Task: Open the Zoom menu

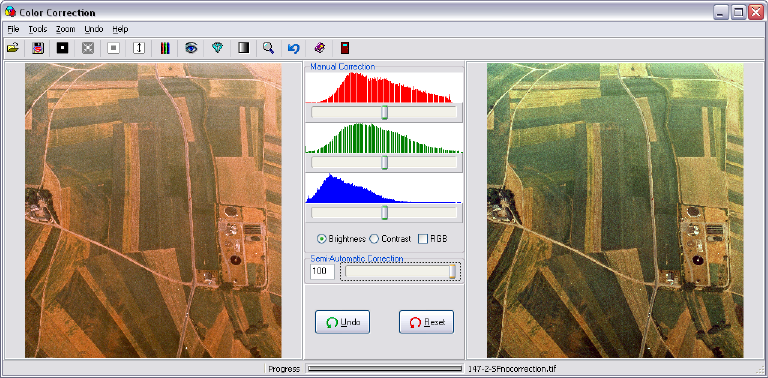Action: [65, 29]
